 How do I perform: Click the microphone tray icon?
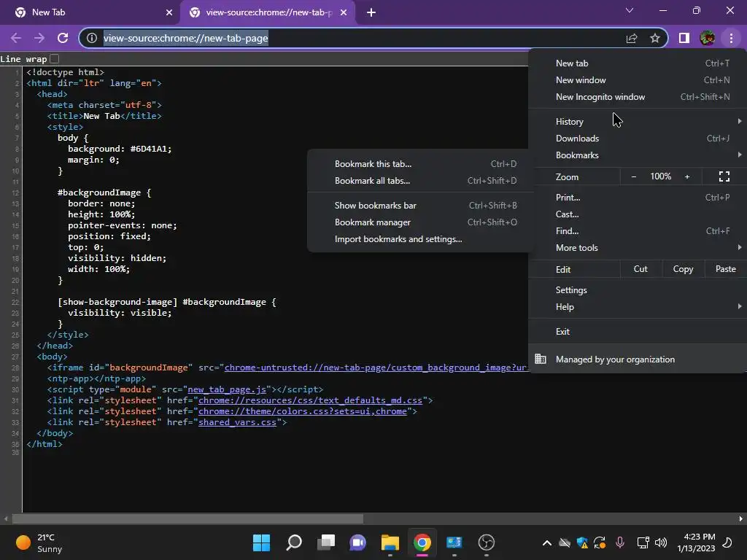(x=620, y=542)
